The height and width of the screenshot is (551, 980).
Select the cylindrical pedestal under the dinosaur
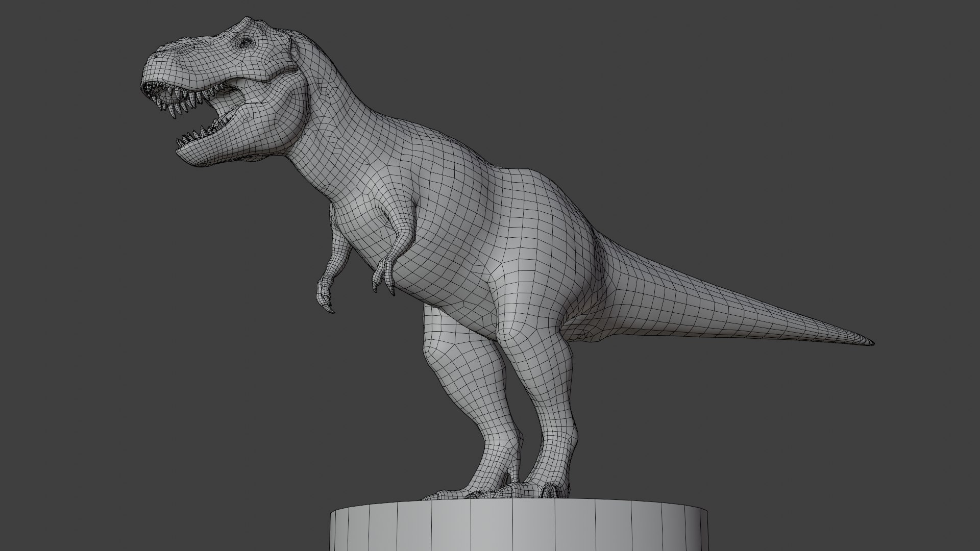coord(519,525)
